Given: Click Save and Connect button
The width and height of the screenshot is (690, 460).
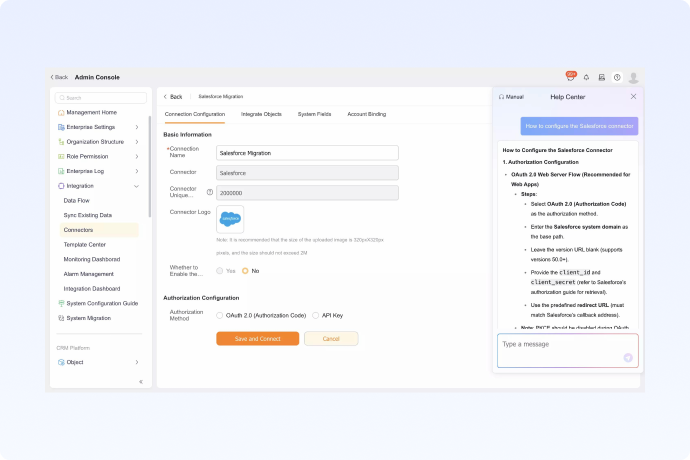Looking at the screenshot, I should pyautogui.click(x=257, y=339).
